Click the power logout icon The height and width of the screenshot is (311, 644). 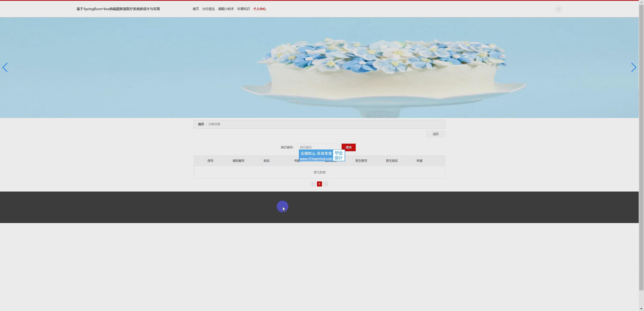558,9
